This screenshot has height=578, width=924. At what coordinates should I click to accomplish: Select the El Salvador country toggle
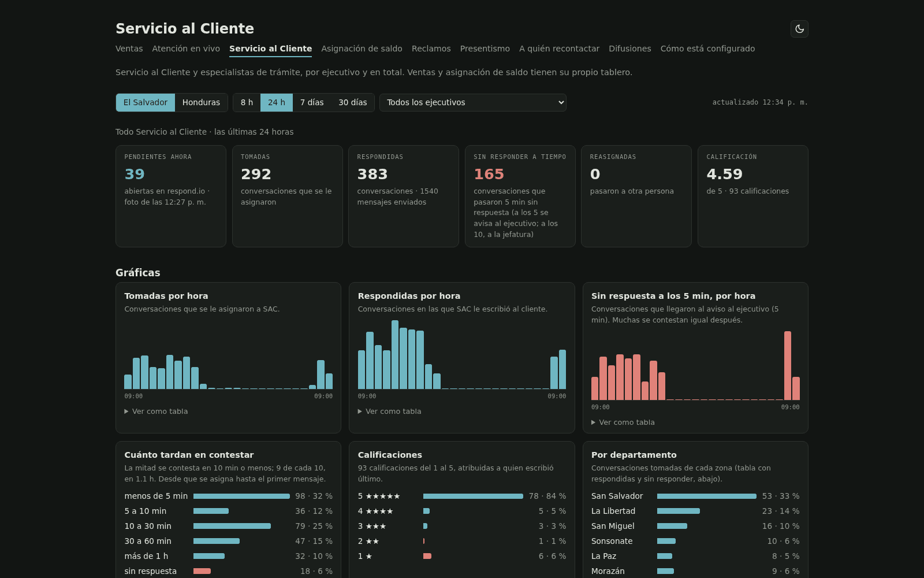(146, 102)
